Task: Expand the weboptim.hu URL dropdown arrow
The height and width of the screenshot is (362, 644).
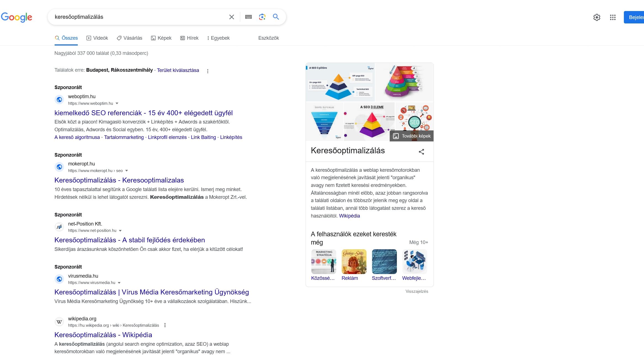Action: (x=117, y=103)
